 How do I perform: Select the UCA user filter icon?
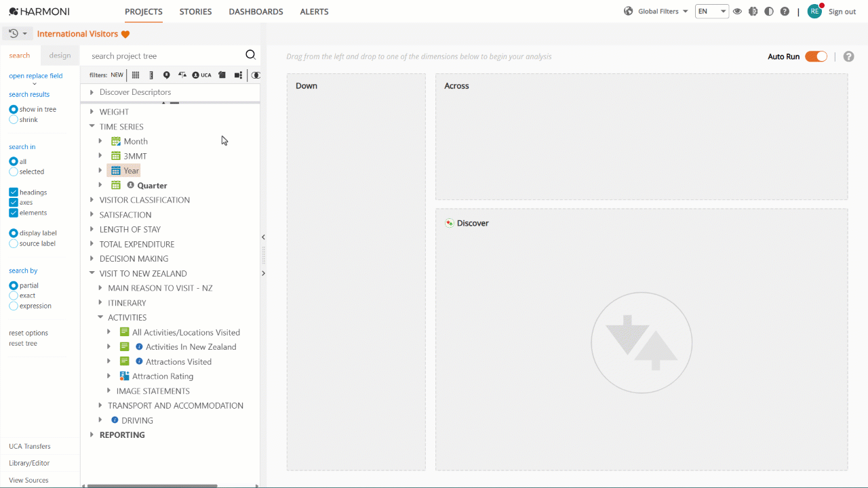pos(201,75)
